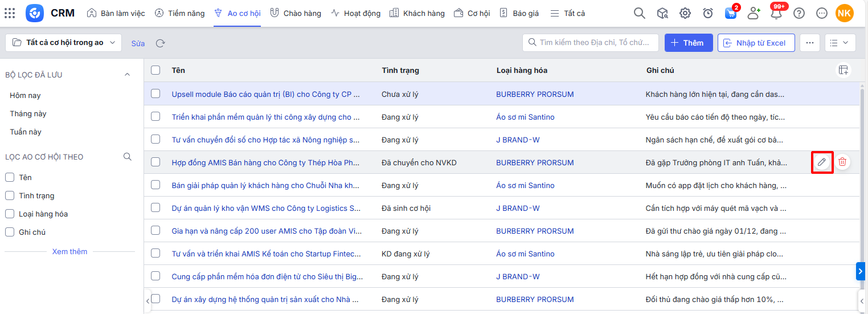Collapse the Bộ lọc đã lưu section
Image resolution: width=868 pixels, height=314 pixels.
click(x=127, y=75)
